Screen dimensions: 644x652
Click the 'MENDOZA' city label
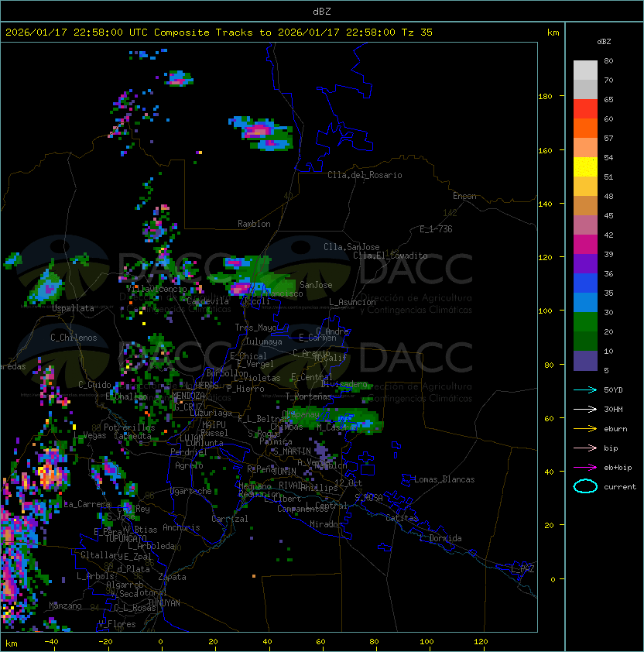click(x=188, y=396)
